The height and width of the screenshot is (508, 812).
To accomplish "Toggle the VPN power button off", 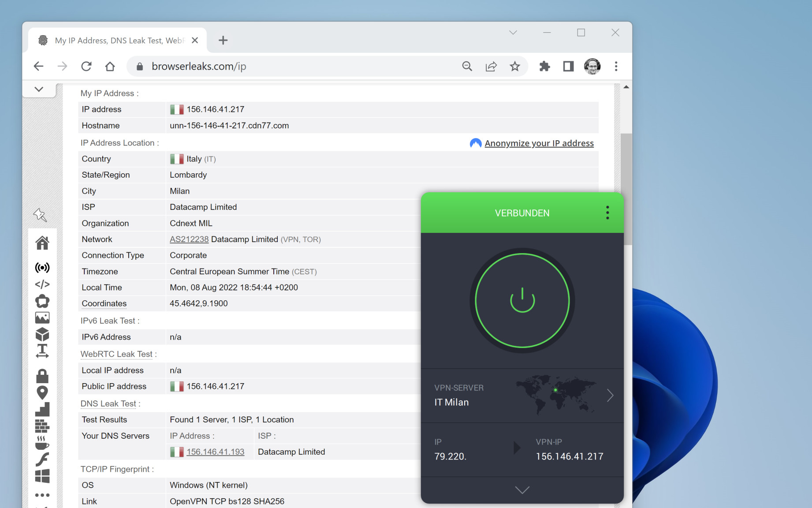I will tap(522, 301).
